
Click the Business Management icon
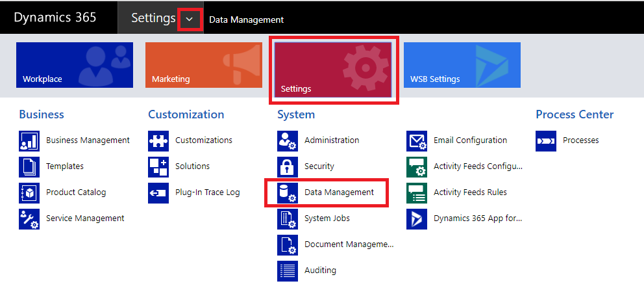pos(29,140)
